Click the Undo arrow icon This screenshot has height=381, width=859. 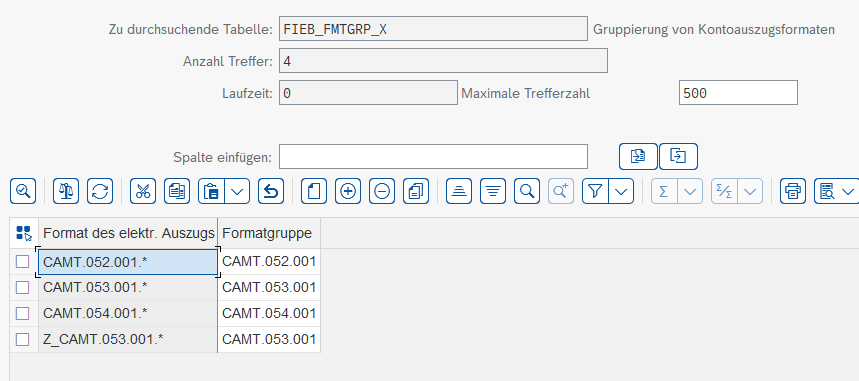point(271,191)
